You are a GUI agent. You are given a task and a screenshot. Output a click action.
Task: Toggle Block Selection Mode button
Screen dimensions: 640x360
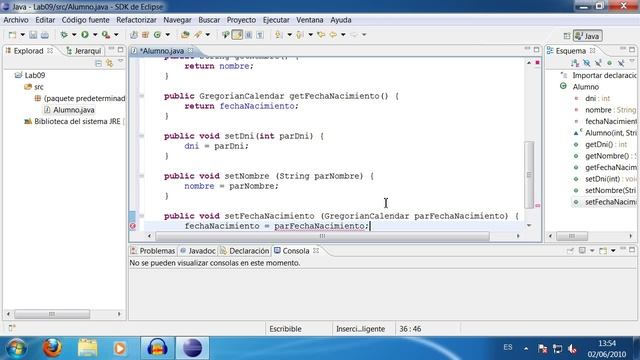248,35
